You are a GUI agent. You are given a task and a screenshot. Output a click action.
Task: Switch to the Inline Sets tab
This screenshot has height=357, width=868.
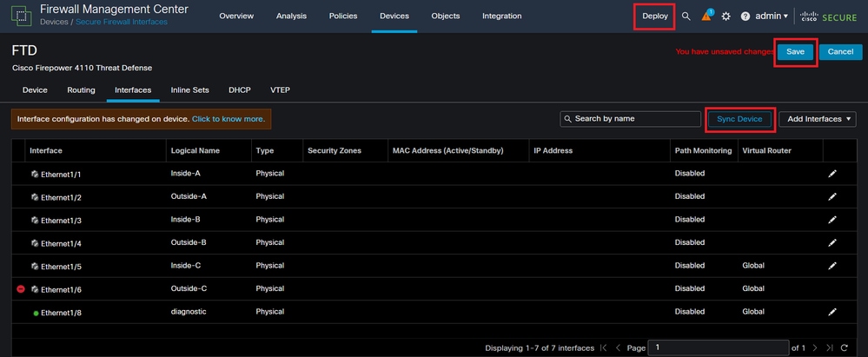coord(190,89)
